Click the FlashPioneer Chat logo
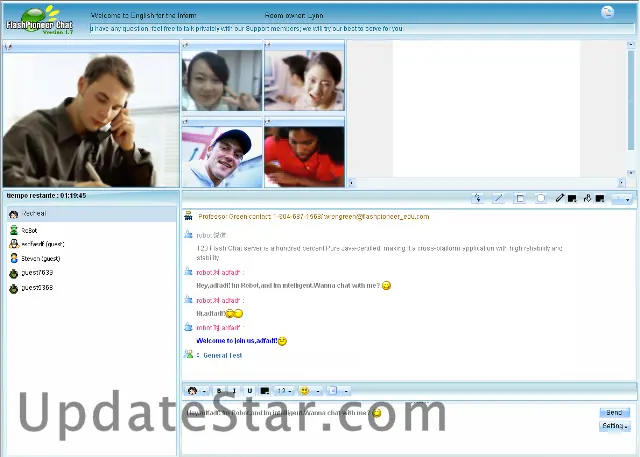 click(40, 20)
